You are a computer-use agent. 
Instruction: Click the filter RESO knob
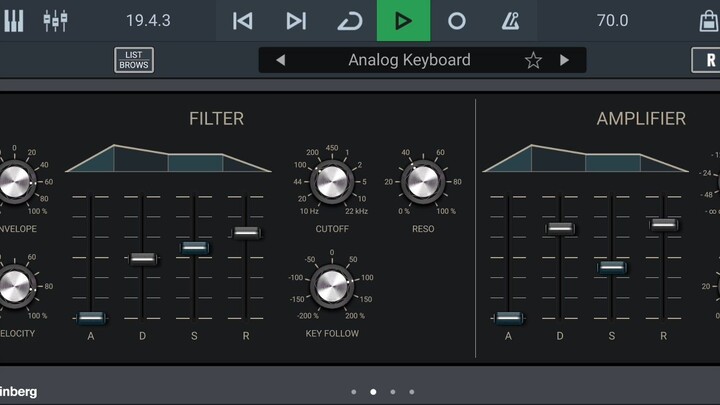[x=423, y=182]
